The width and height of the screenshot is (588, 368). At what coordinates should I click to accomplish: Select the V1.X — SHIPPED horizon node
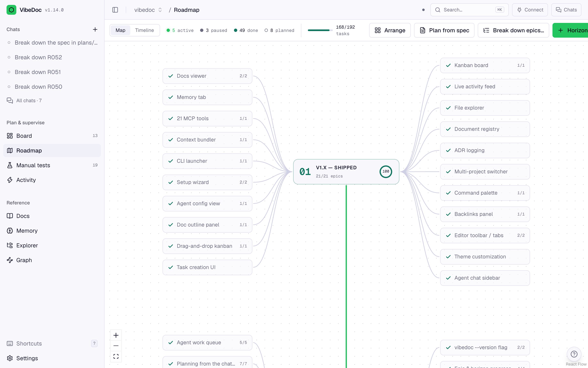pyautogui.click(x=346, y=172)
